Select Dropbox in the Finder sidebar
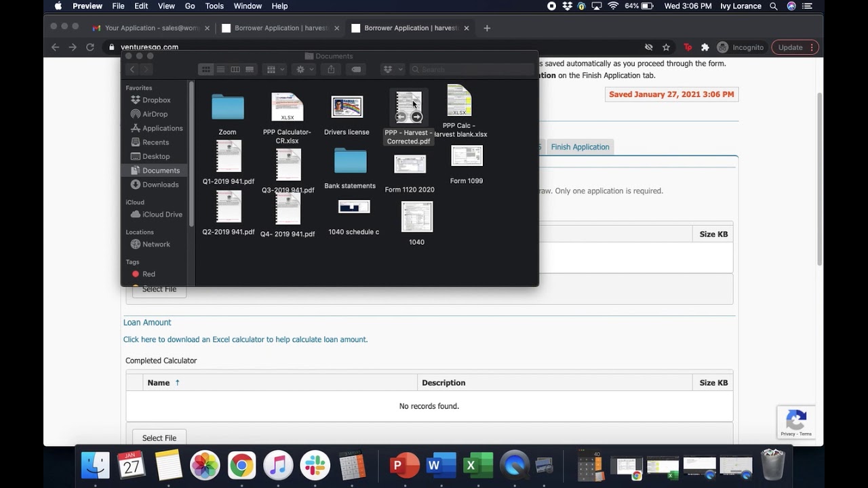The height and width of the screenshot is (488, 868). [156, 100]
